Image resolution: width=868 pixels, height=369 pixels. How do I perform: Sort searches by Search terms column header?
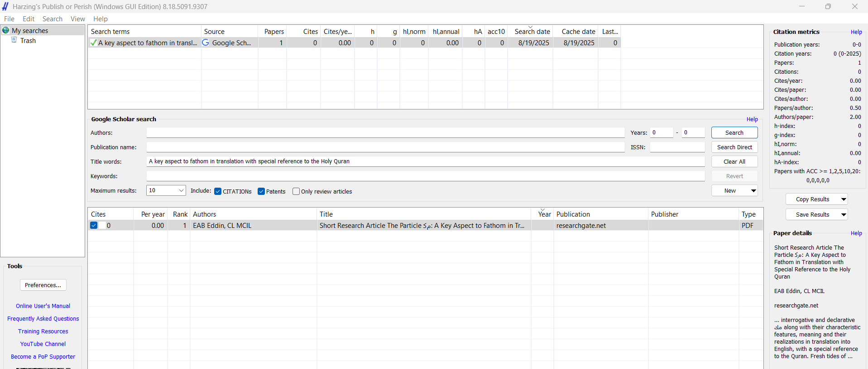point(144,31)
